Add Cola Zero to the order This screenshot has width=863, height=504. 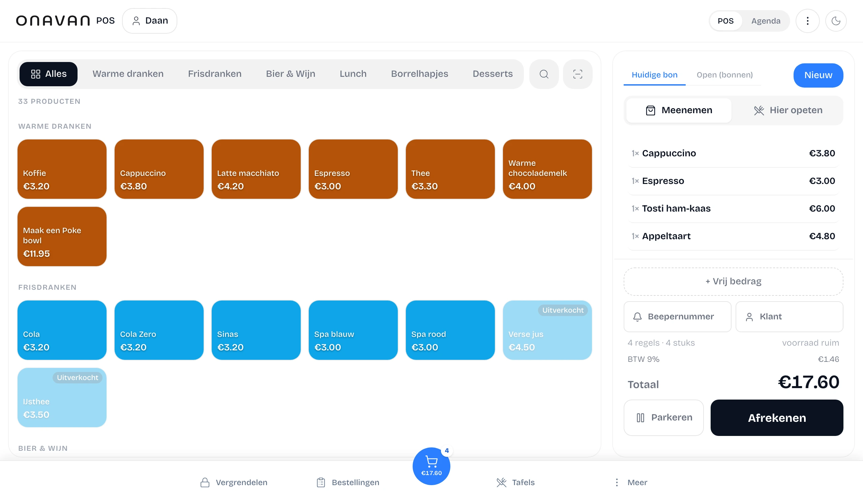159,330
